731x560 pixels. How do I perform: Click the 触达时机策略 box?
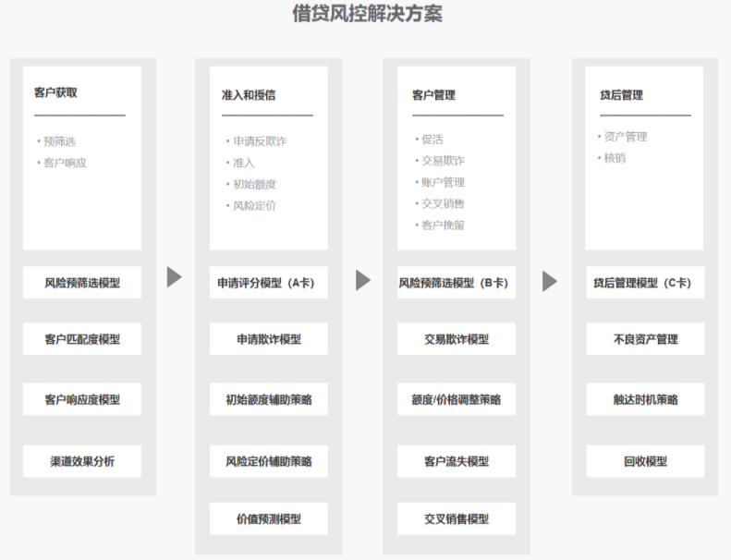(x=645, y=399)
